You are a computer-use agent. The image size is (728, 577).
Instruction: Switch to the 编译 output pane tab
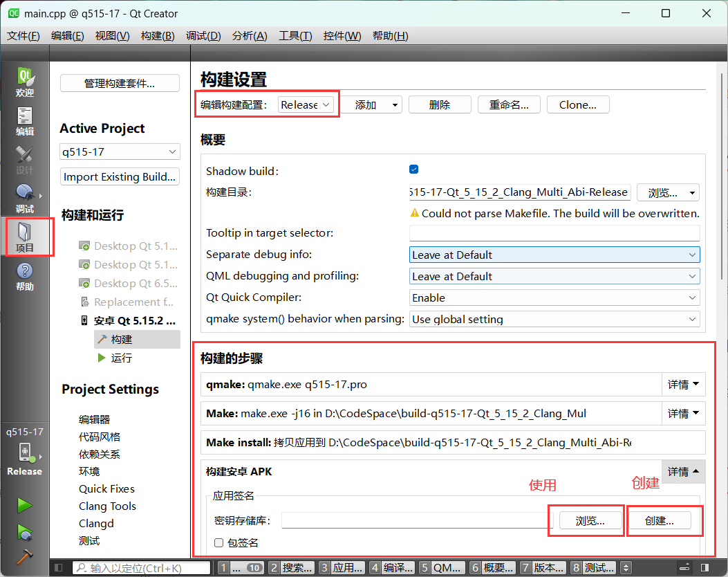[395, 567]
